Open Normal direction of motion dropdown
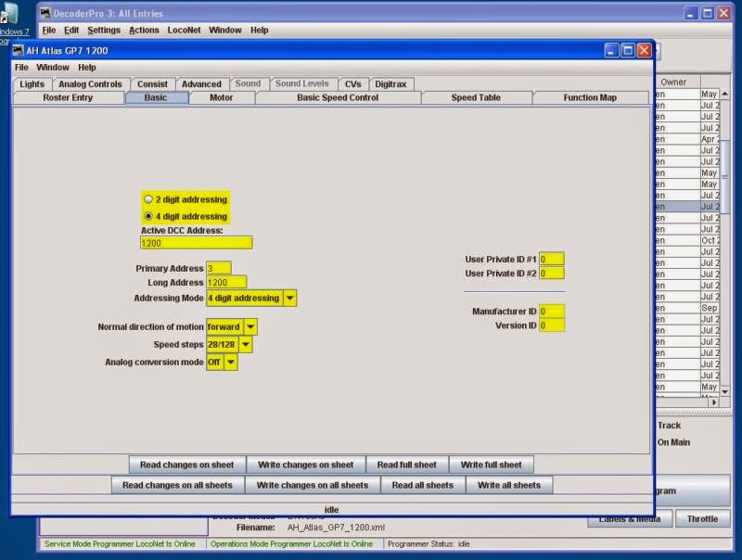 [x=250, y=327]
